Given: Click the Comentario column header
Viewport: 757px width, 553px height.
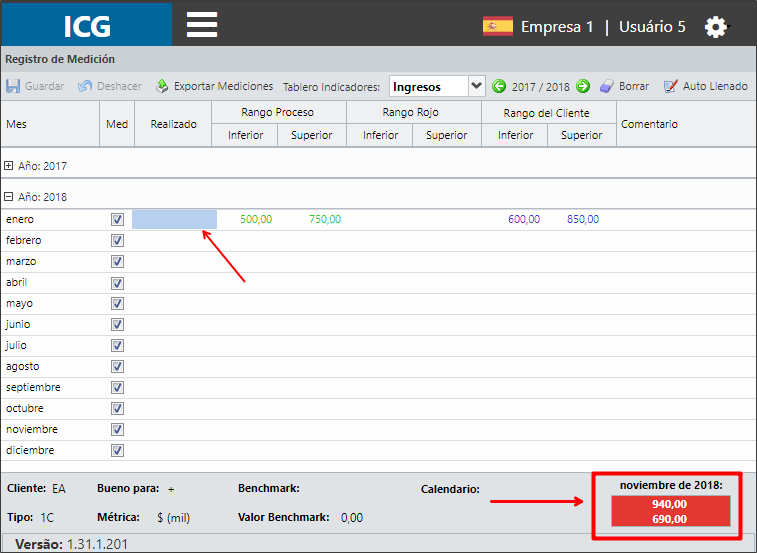Looking at the screenshot, I should [x=649, y=124].
